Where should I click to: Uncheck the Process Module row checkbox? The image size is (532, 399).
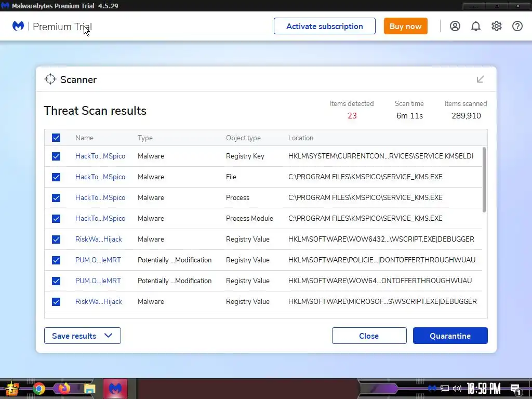pos(56,219)
